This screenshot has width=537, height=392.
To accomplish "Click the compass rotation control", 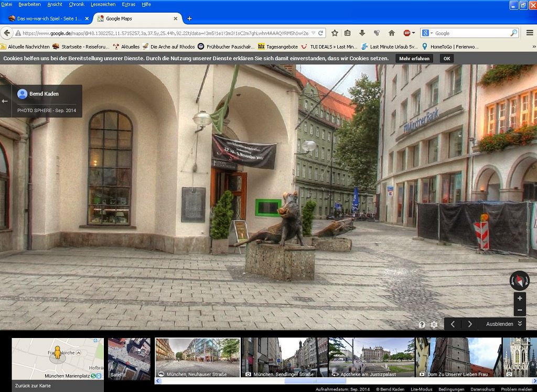I will (x=519, y=281).
